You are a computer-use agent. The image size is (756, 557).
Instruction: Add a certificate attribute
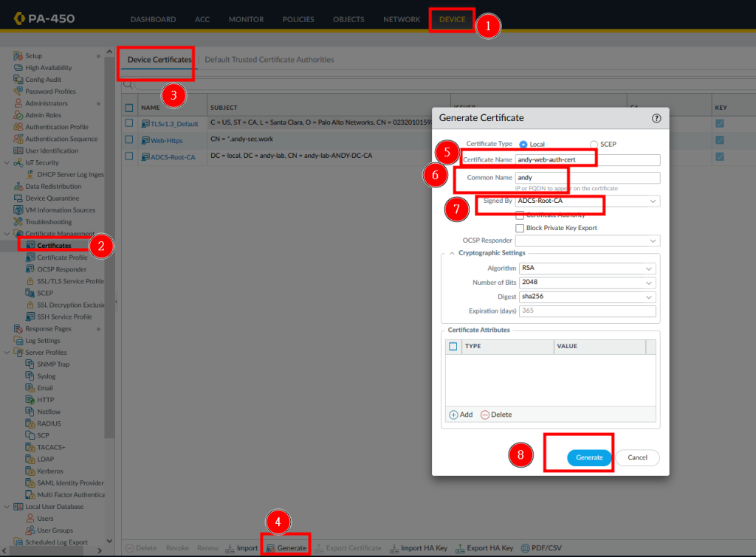461,415
